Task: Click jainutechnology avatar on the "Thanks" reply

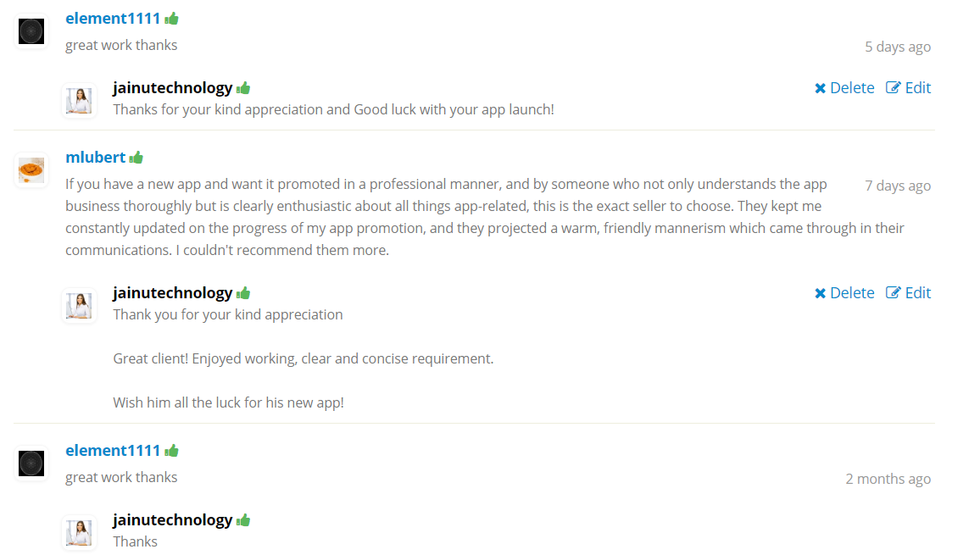Action: (x=79, y=532)
